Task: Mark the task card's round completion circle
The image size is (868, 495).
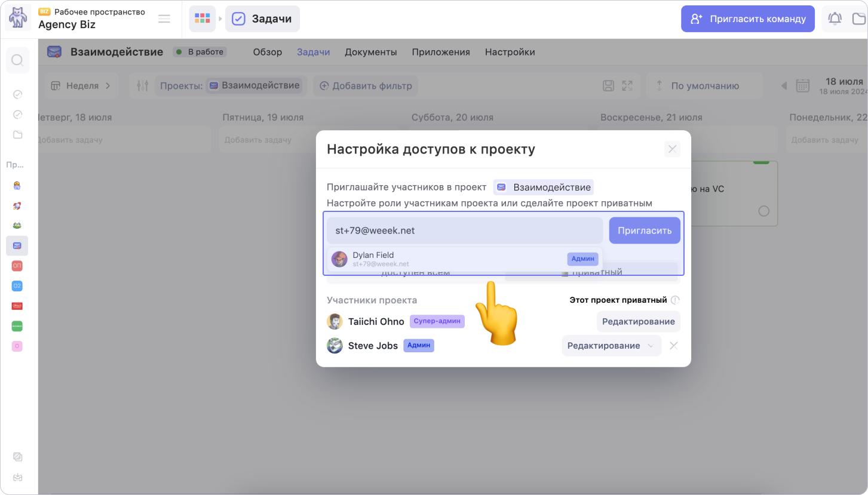Action: coord(763,211)
